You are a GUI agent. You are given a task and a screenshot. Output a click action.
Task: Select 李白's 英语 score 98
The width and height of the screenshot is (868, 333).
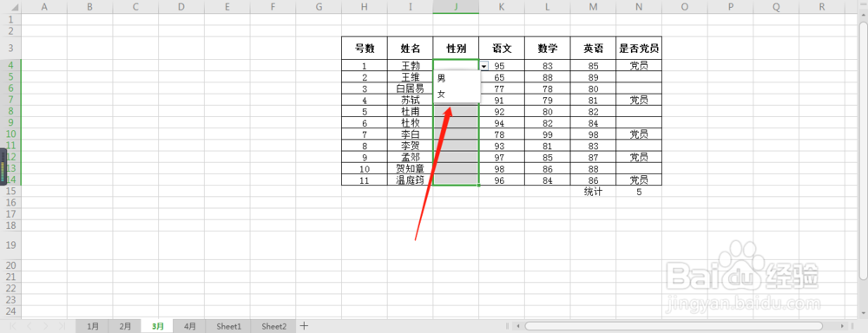[593, 134]
